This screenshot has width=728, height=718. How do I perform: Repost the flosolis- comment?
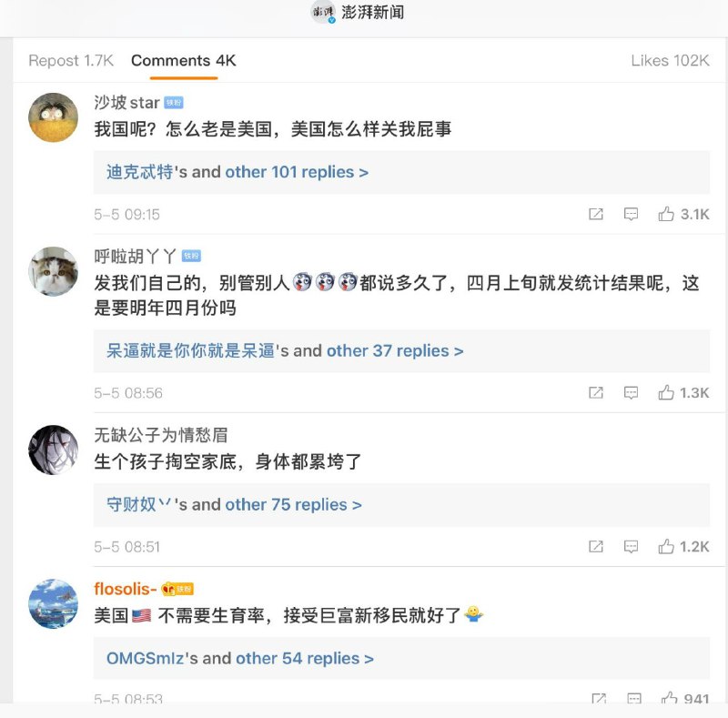click(x=599, y=699)
